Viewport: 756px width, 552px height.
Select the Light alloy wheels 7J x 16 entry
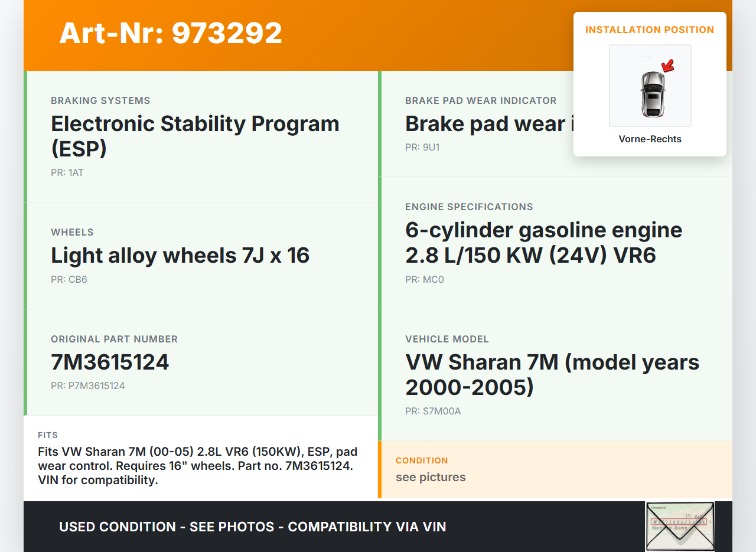(180, 256)
